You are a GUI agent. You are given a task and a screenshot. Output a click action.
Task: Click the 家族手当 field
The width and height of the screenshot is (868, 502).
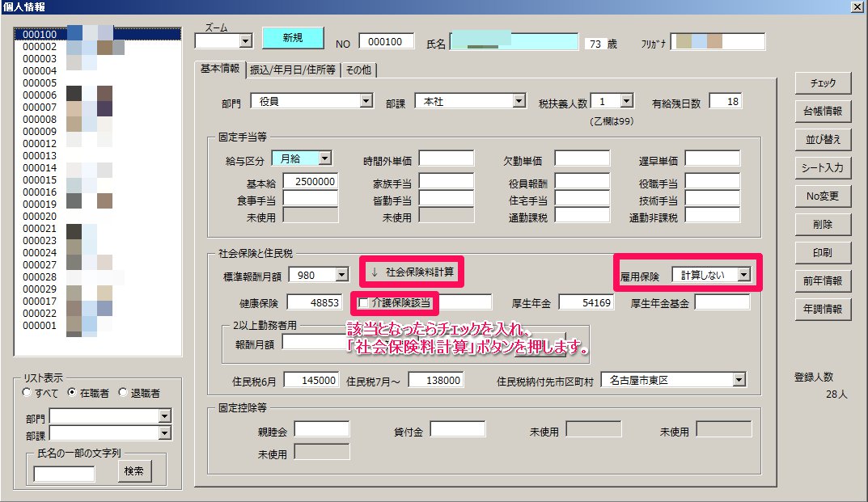click(447, 182)
